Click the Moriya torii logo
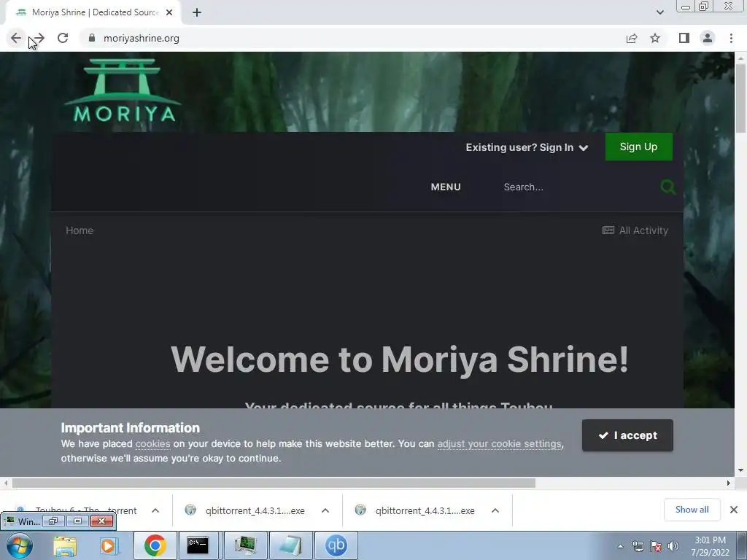Viewport: 747px width, 560px height. click(x=123, y=90)
